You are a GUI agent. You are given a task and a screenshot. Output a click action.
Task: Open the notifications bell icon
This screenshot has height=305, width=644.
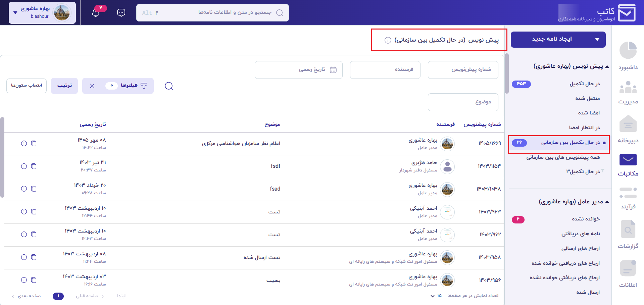96,13
